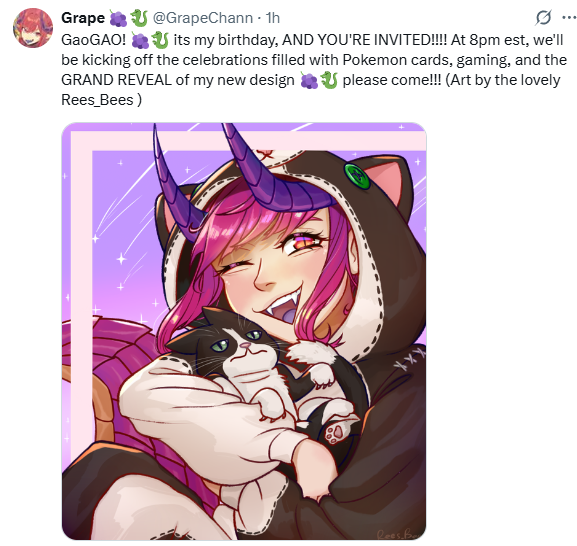Viewport: 577px width, 546px height.
Task: Open Grape's profile avatar picture
Action: [x=33, y=28]
